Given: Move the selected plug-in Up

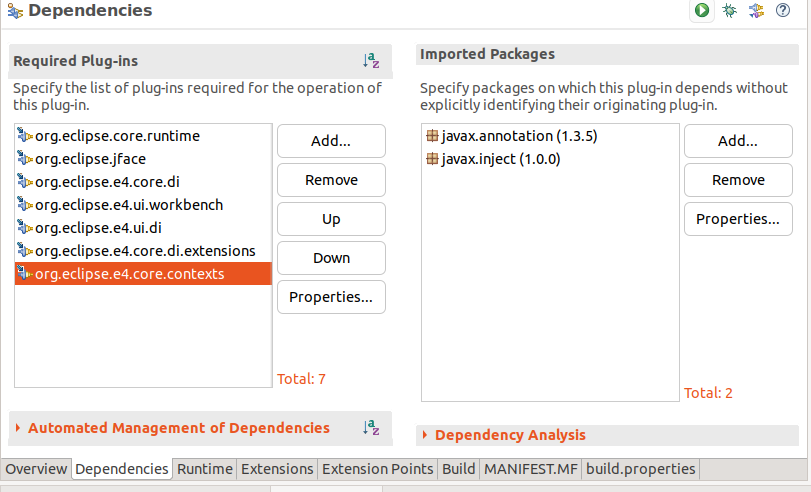Looking at the screenshot, I should coord(331,219).
